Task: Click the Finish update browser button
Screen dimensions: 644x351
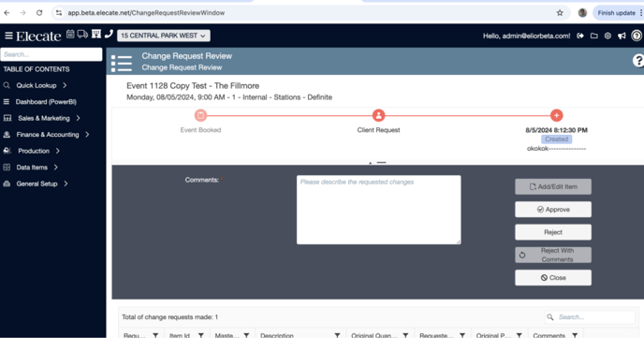Action: (617, 13)
